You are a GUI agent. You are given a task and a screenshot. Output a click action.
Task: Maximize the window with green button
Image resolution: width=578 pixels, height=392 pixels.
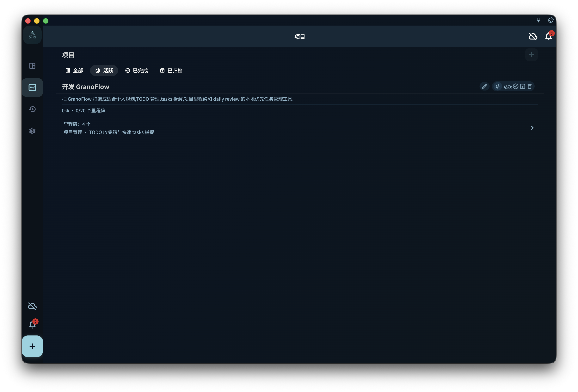click(x=46, y=21)
